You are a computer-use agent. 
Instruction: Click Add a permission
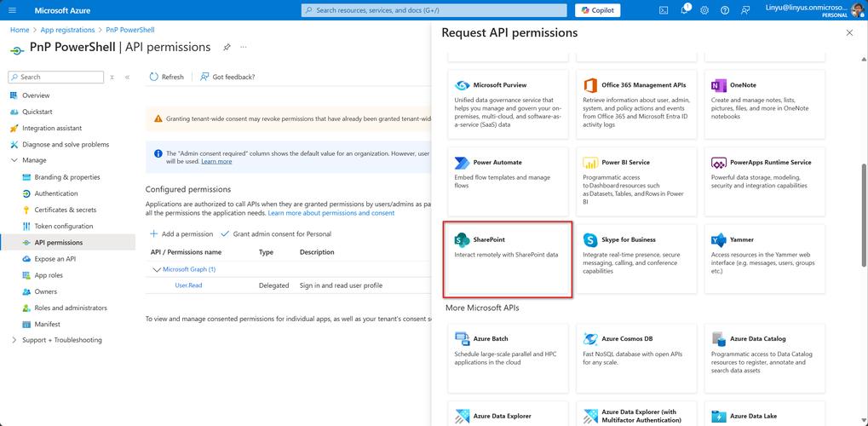point(181,233)
